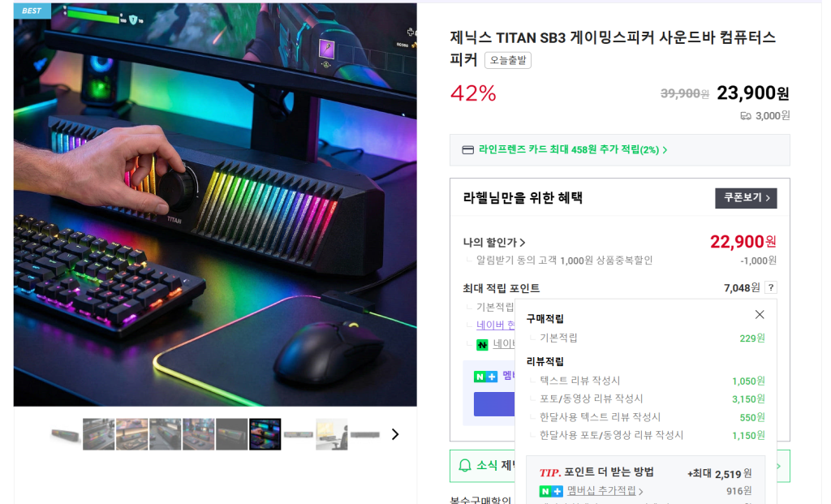Click the question mark help icon beside 7,048원
The height and width of the screenshot is (504, 831).
click(771, 288)
